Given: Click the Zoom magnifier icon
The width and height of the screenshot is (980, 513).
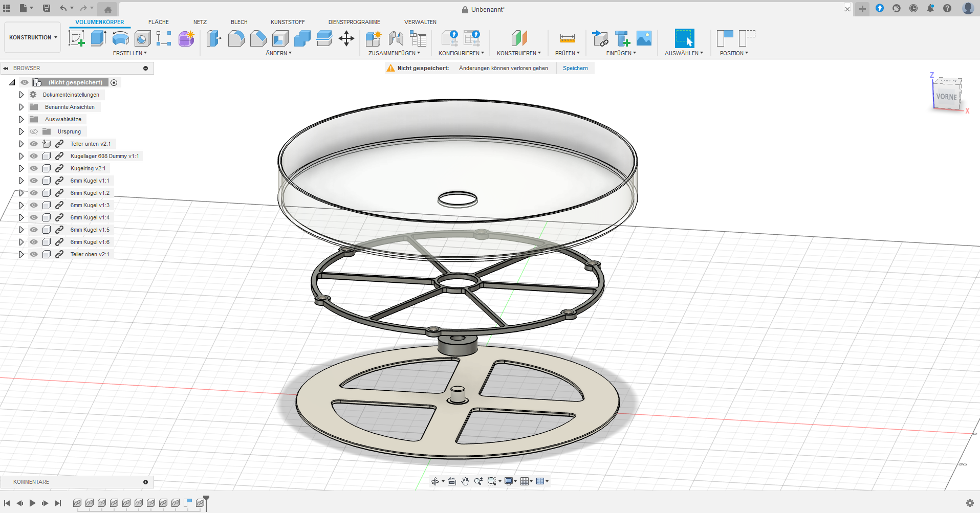Looking at the screenshot, I should click(x=478, y=481).
